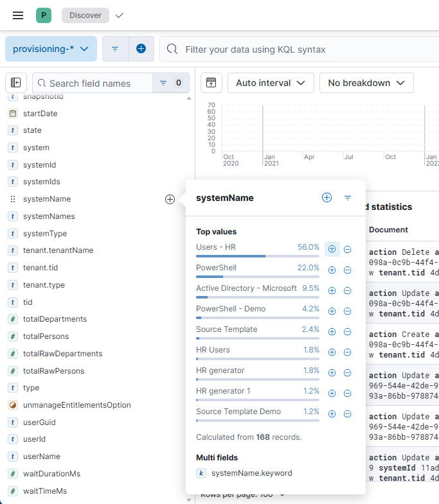Filter for Active Directory - Microsoft value

pos(332,291)
